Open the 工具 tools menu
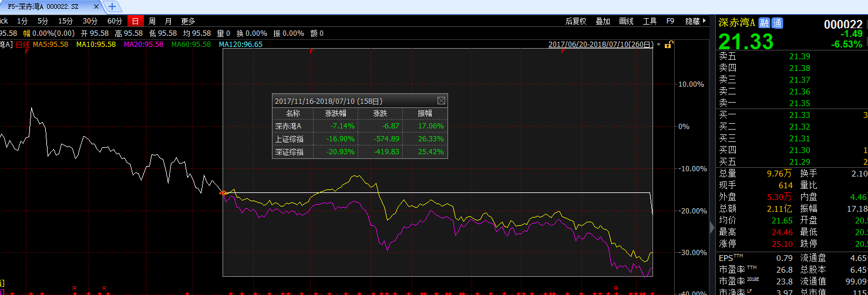The height and width of the screenshot is (295, 868). [650, 21]
